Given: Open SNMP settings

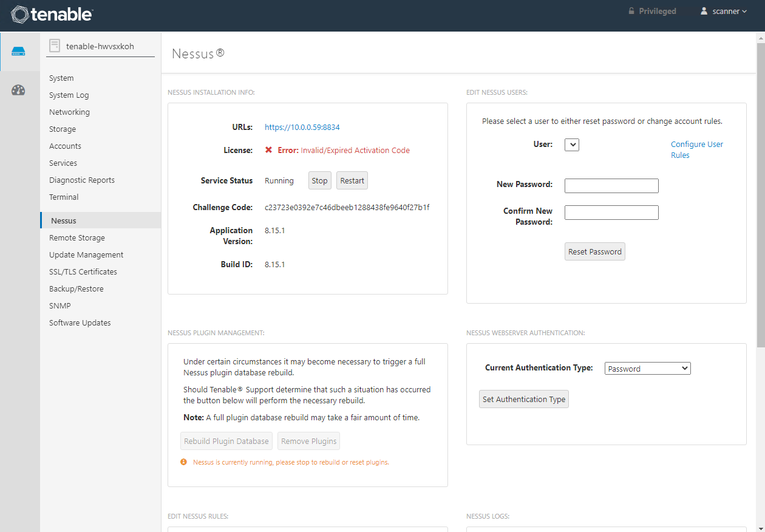Looking at the screenshot, I should tap(60, 305).
